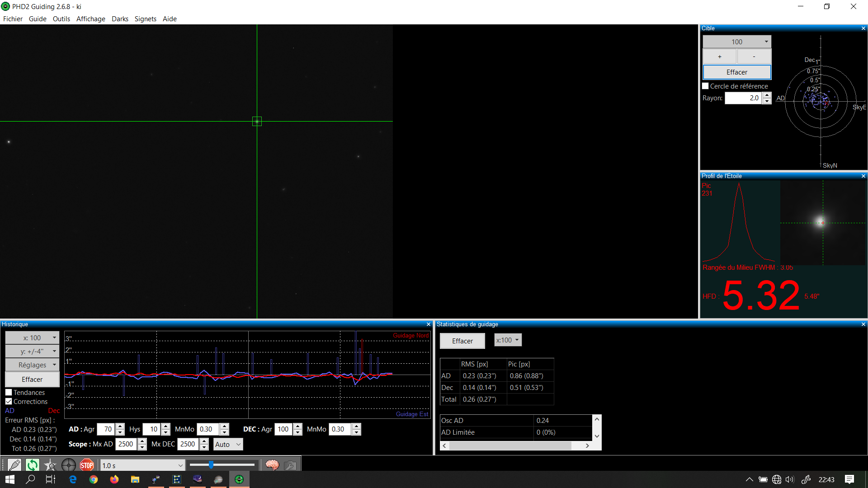Open the Signets menu
This screenshot has height=488, width=868.
tap(145, 19)
